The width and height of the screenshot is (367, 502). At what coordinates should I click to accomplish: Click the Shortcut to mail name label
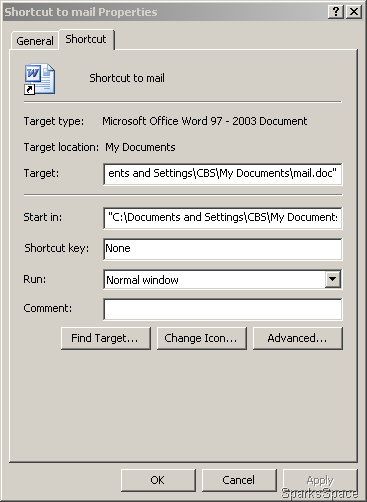[127, 78]
